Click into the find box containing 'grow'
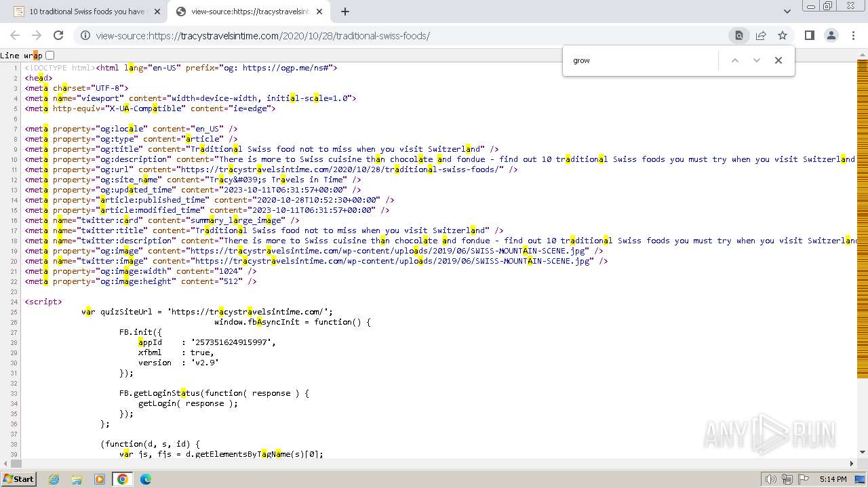This screenshot has width=868, height=488. coord(641,60)
